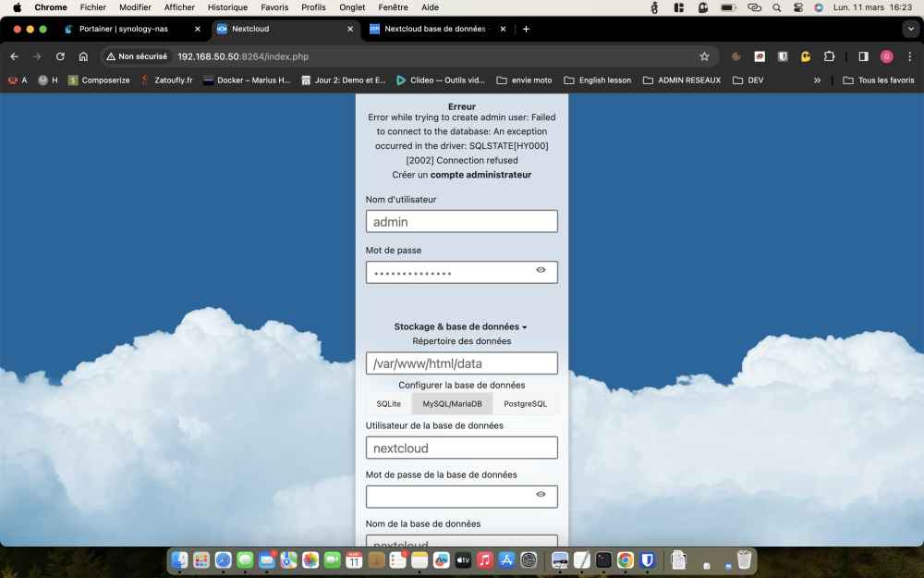Image resolution: width=924 pixels, height=578 pixels.
Task: Open a new browser tab
Action: point(526,29)
